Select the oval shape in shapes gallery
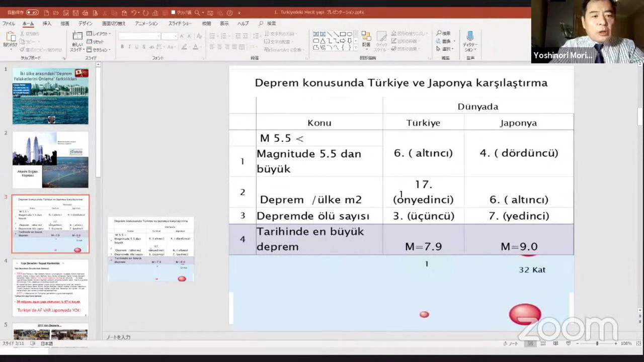This screenshot has width=644, height=362. pyautogui.click(x=349, y=34)
